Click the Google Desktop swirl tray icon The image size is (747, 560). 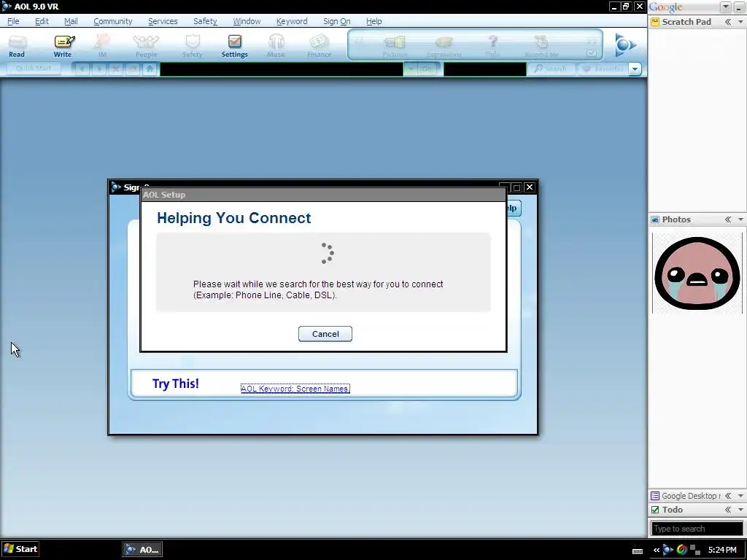click(x=682, y=550)
